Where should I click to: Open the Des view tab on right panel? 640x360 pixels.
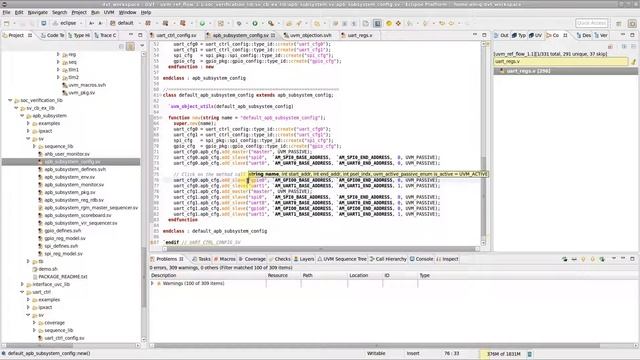click(x=584, y=36)
